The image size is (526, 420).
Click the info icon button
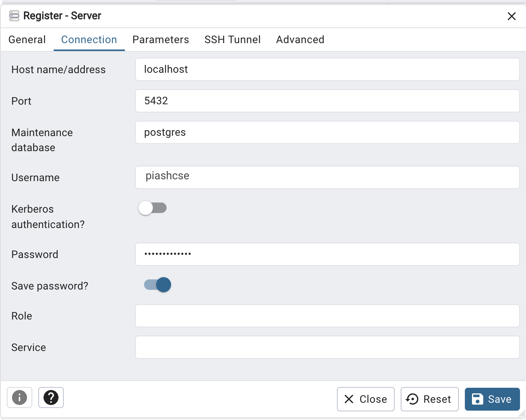tap(20, 397)
